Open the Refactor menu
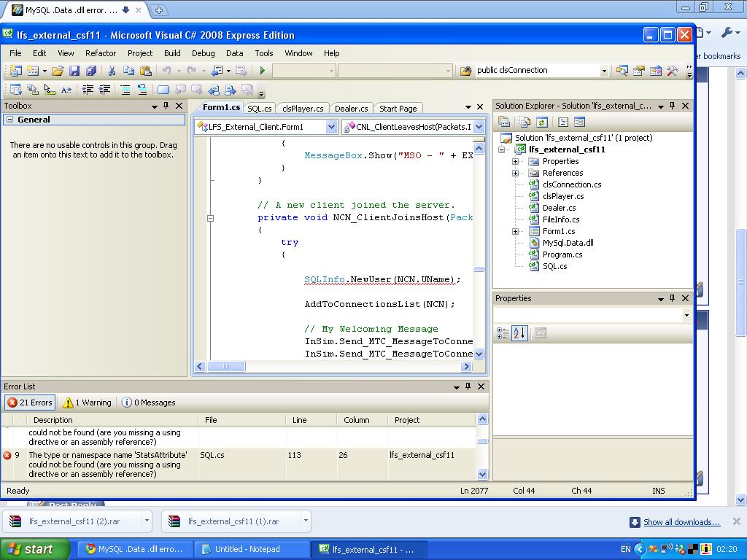The height and width of the screenshot is (560, 747). 101,53
